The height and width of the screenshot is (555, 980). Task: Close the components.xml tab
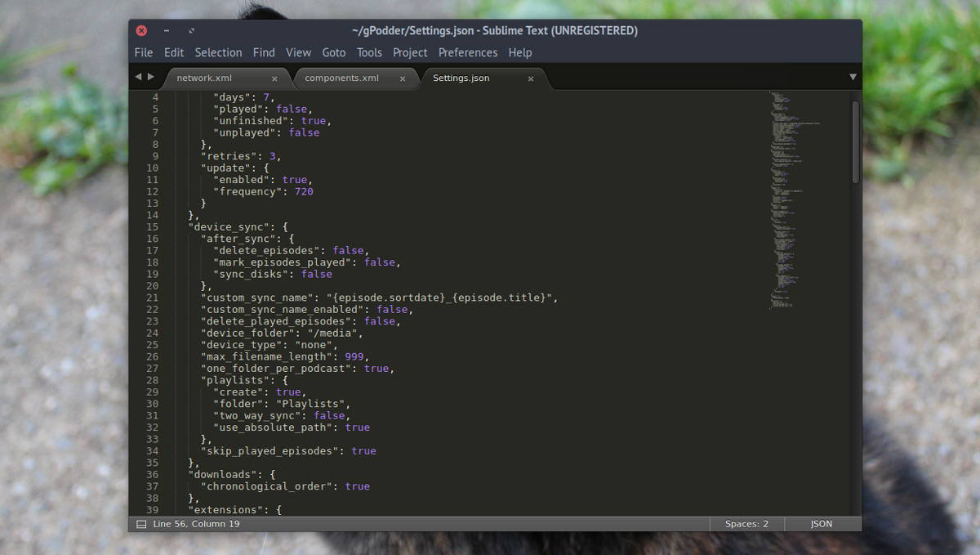[403, 78]
